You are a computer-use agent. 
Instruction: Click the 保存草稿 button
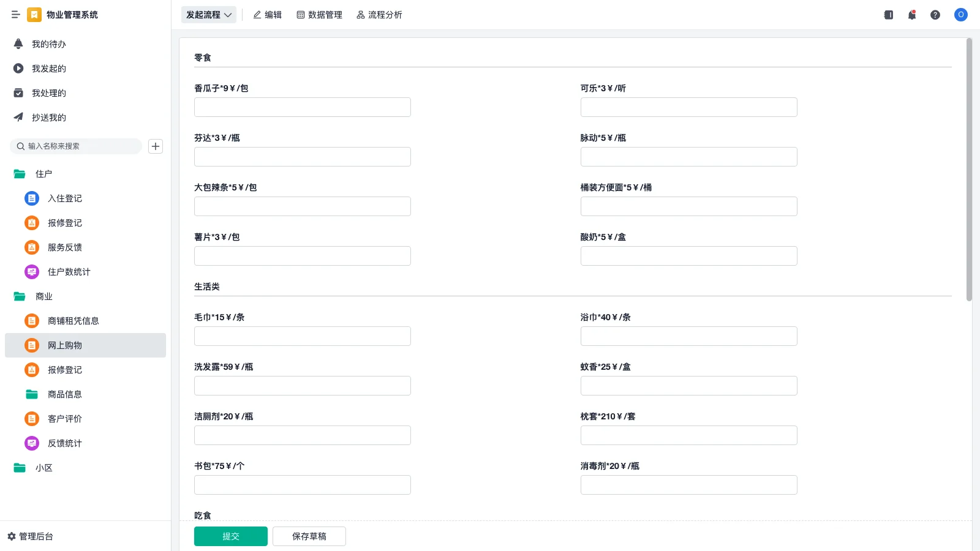click(309, 536)
